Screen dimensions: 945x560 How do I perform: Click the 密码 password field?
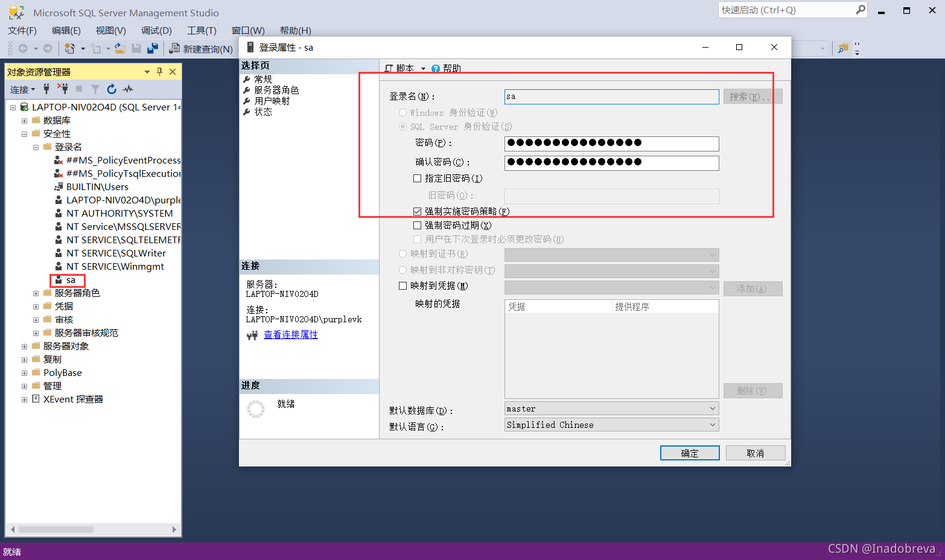coord(612,143)
